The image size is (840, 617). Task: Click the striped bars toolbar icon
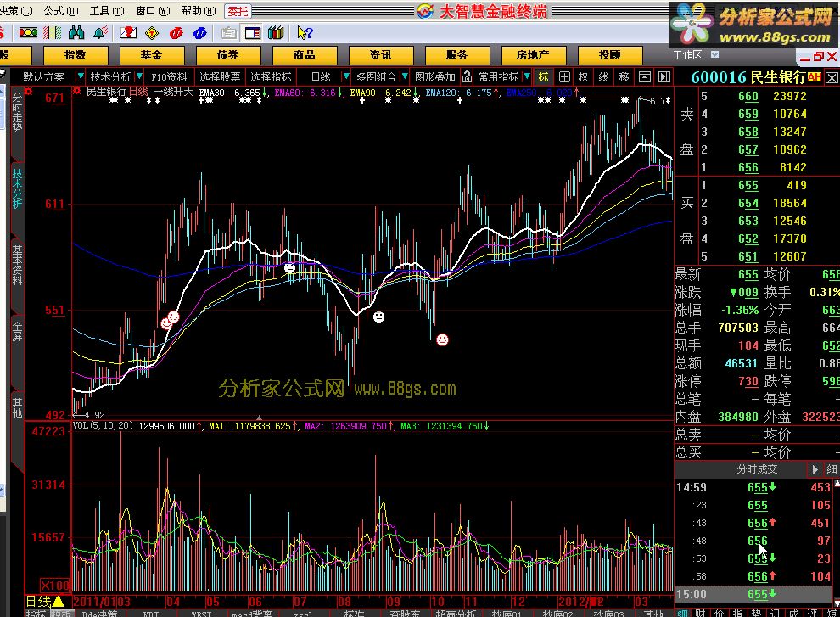click(52, 33)
